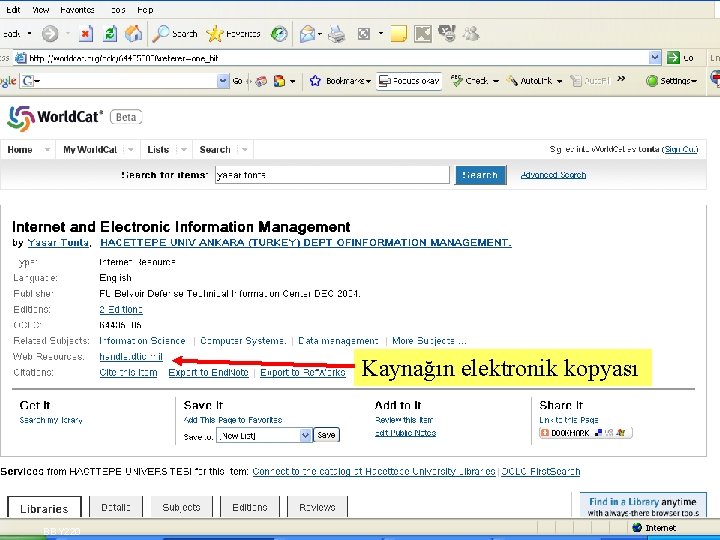Open author Yasar Tonta link
The image size is (720, 540).
59,242
